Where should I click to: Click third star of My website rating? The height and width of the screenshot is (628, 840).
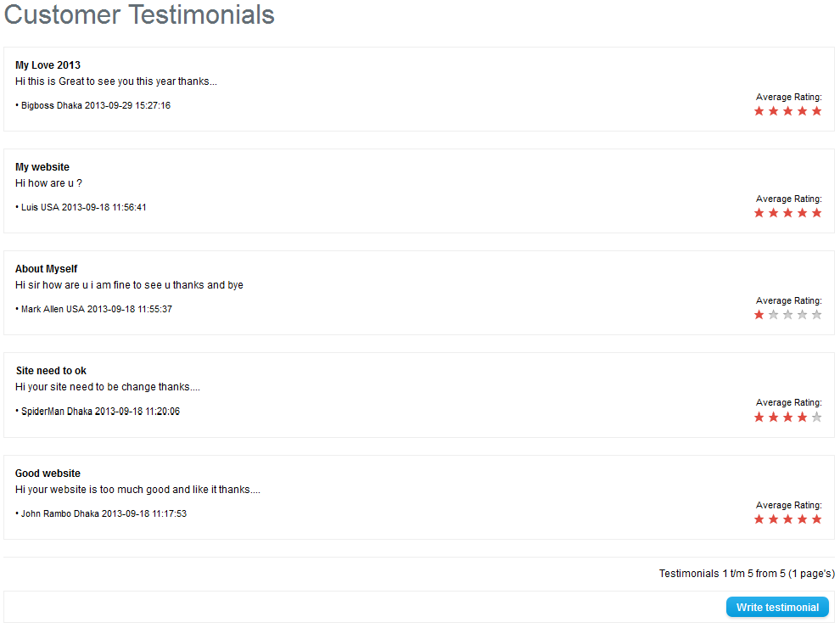(x=788, y=213)
